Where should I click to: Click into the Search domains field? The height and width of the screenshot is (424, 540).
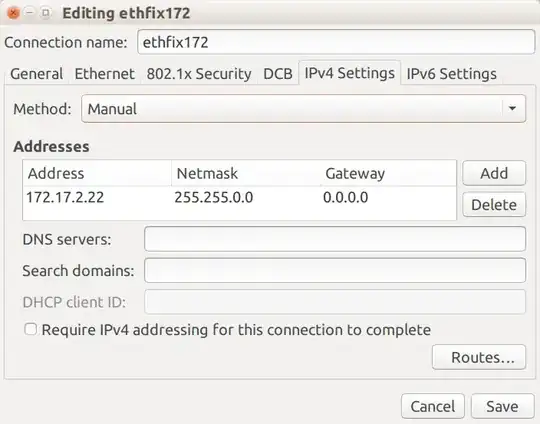coord(335,270)
